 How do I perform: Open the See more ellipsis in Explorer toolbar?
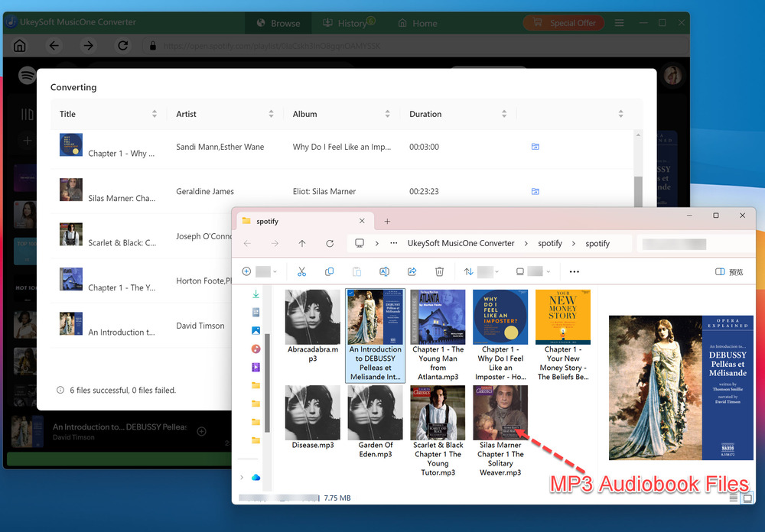pyautogui.click(x=575, y=271)
